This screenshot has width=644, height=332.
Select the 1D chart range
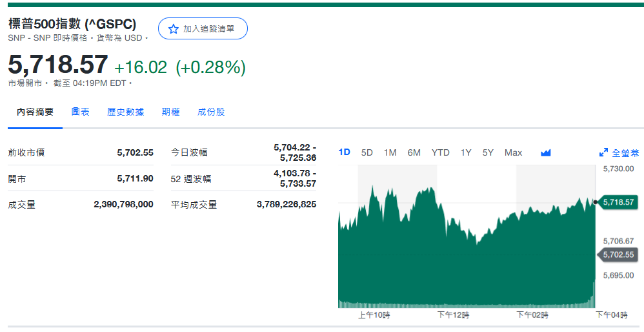345,152
